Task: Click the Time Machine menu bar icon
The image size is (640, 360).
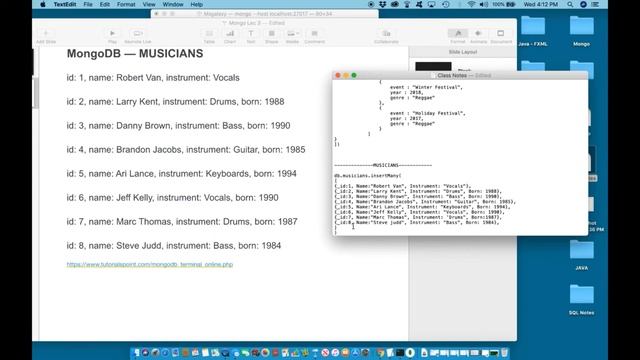Action: pos(446,4)
